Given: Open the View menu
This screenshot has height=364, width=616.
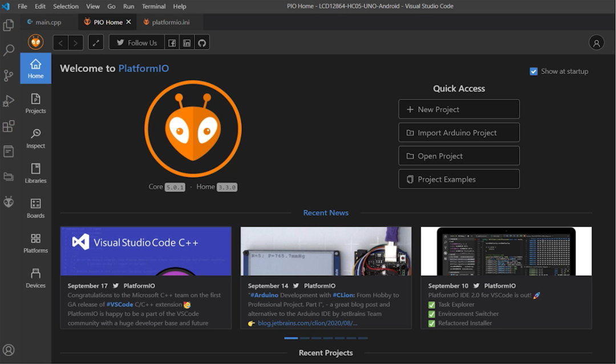Looking at the screenshot, I should point(93,6).
